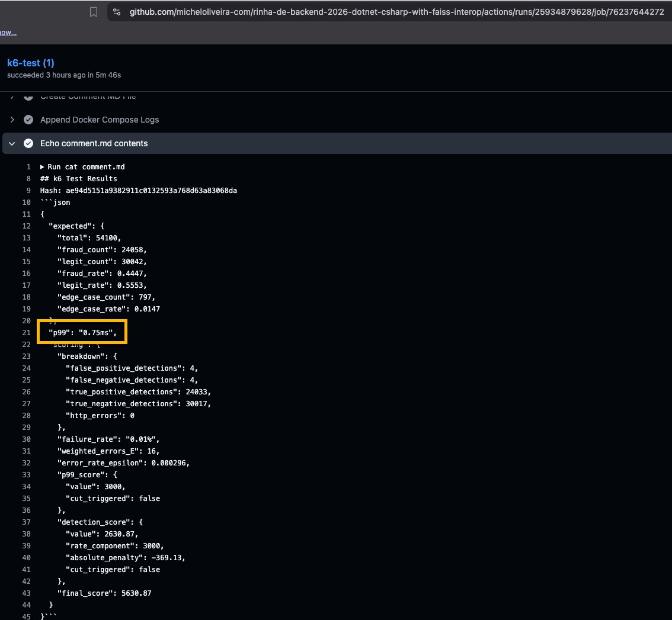Click log line number 43

[x=27, y=593]
